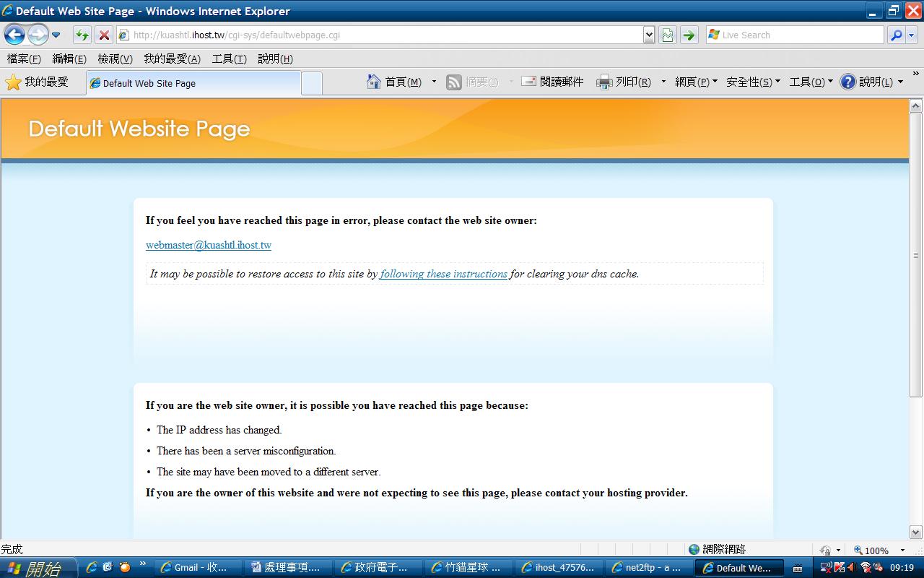This screenshot has width=924, height=578.
Task: Open the 檔案 (File) menu
Action: point(24,59)
